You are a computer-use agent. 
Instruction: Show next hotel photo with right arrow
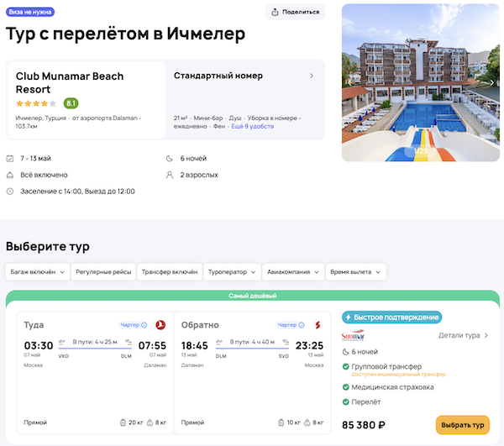tap(491, 82)
